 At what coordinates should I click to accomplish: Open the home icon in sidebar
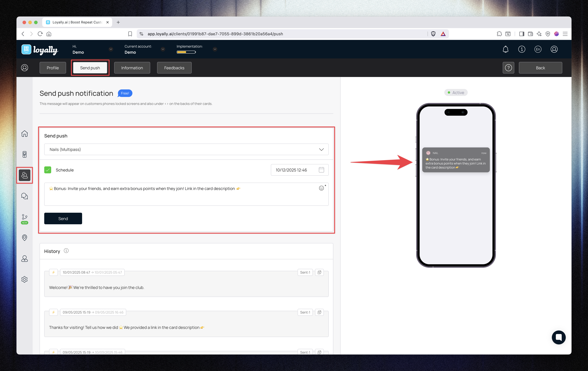click(x=24, y=133)
